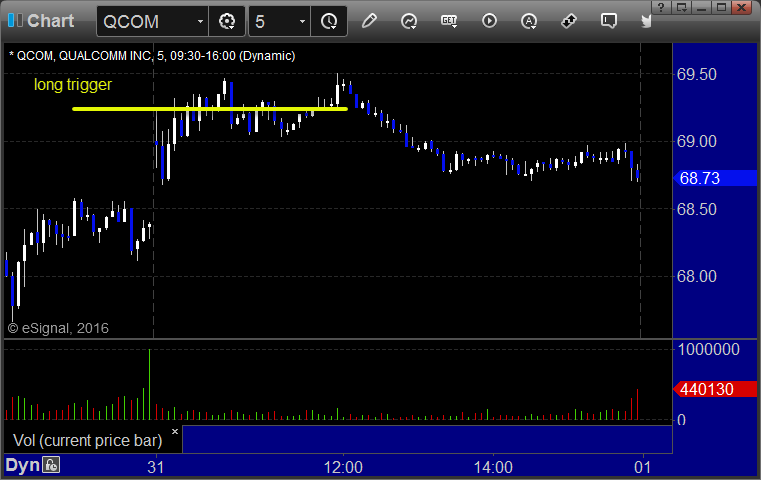
Task: Click the 14:00 time axis label
Action: (493, 467)
